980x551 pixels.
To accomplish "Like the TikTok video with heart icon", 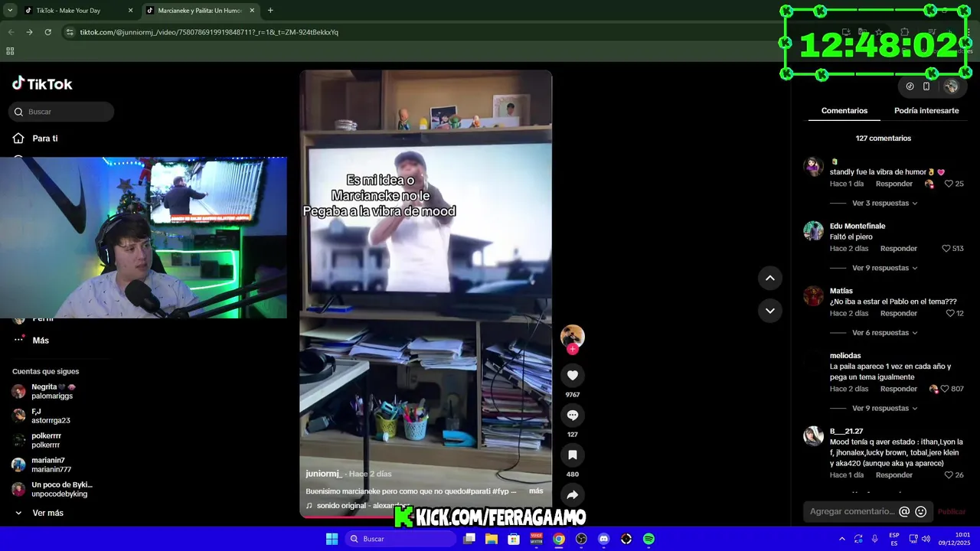I will 572,375.
